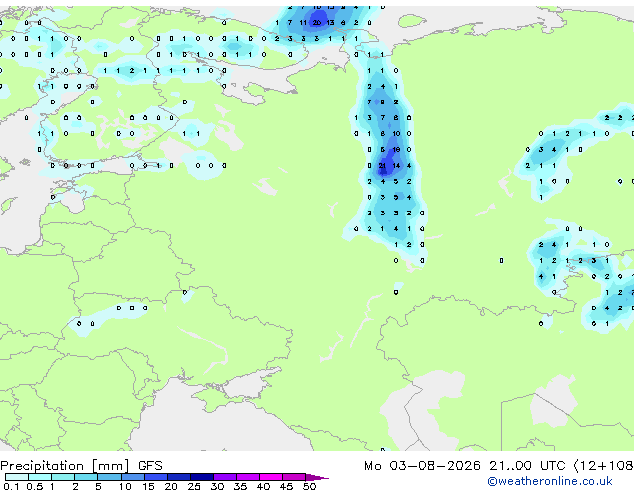Select the 15–20 mm legend color swatch
The height and width of the screenshot is (490, 634).
(x=156, y=477)
